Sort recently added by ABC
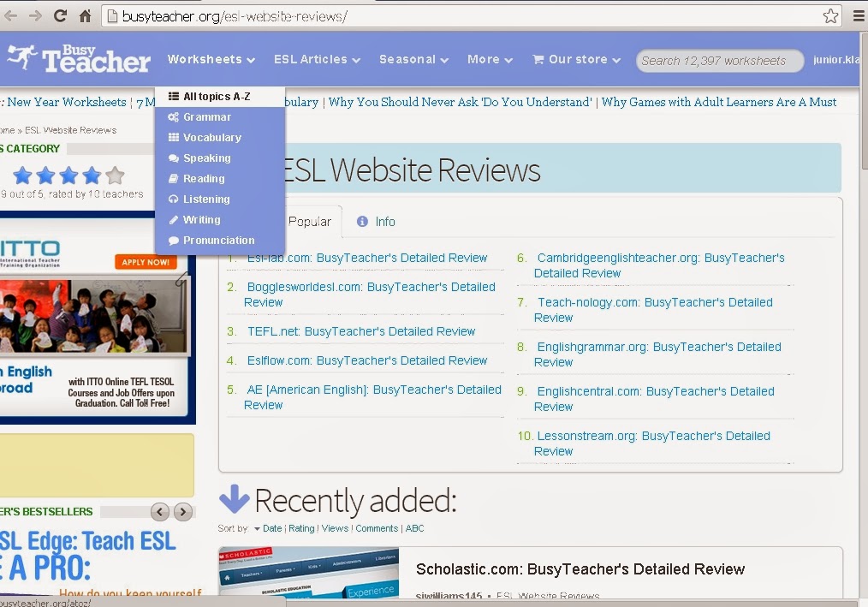Image resolution: width=868 pixels, height=607 pixels. [414, 528]
